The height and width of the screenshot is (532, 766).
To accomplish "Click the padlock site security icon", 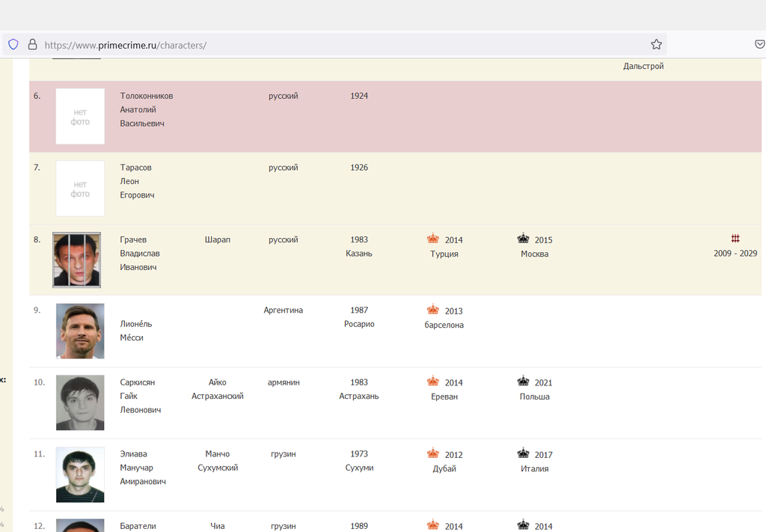I will [32, 44].
